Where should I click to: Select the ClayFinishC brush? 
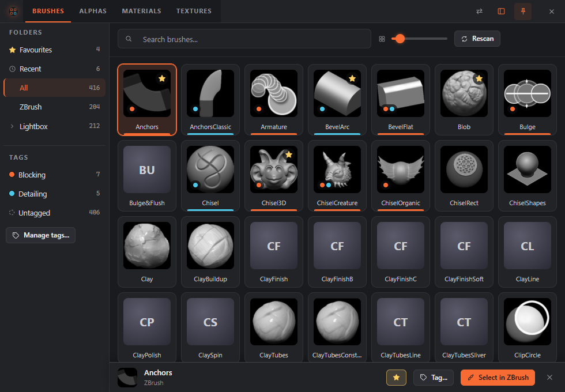(x=401, y=252)
